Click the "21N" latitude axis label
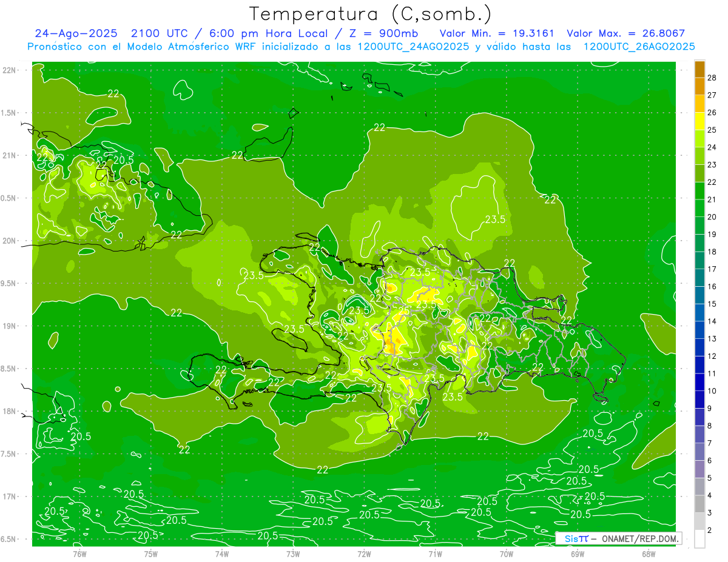 click(x=10, y=156)
